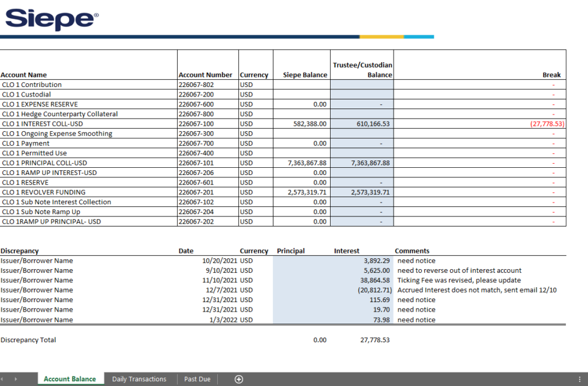Click account number 226067-101

(x=194, y=162)
